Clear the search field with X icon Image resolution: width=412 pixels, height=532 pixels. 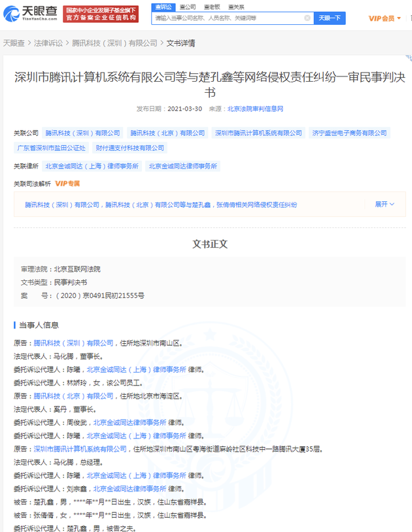coord(307,18)
